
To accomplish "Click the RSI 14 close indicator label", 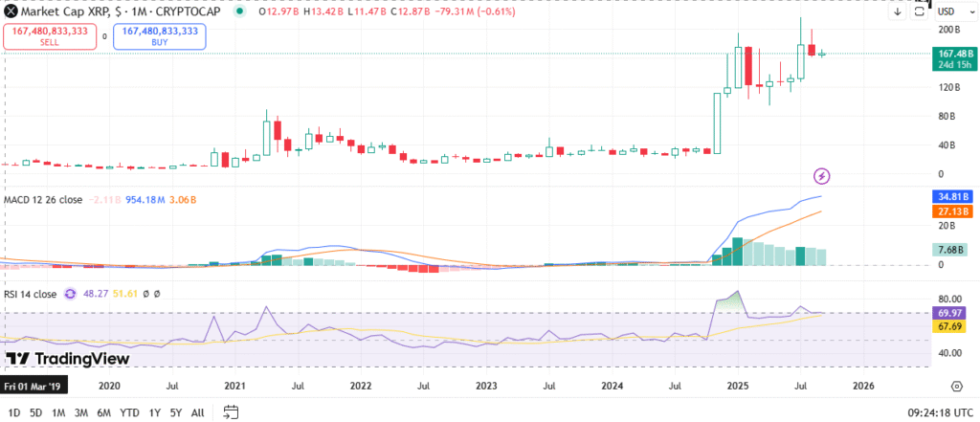I will click(31, 295).
